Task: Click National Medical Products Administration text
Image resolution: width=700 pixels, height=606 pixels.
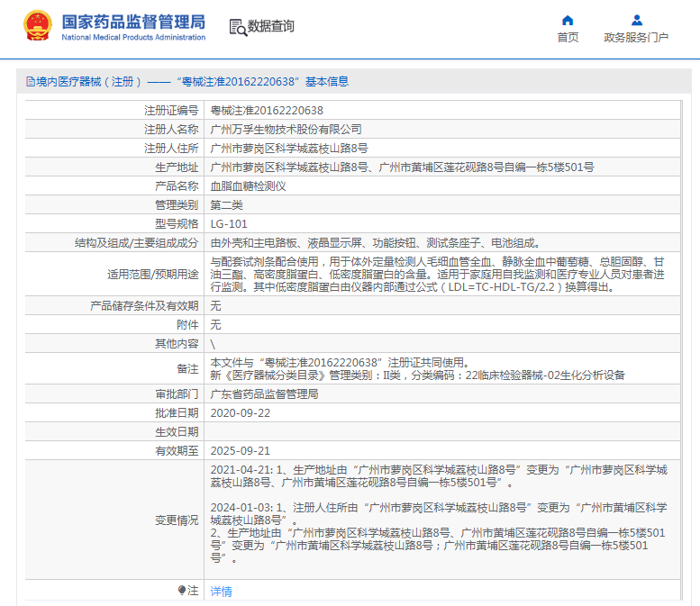Action: (133, 38)
